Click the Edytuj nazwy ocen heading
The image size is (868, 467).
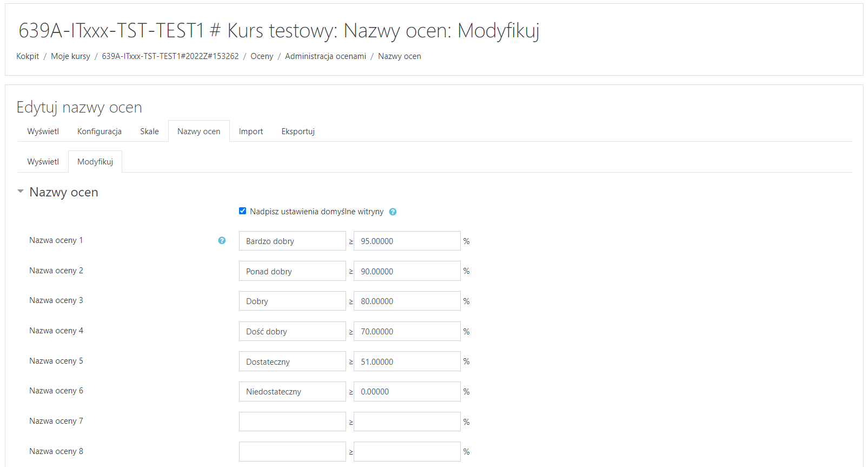[79, 107]
